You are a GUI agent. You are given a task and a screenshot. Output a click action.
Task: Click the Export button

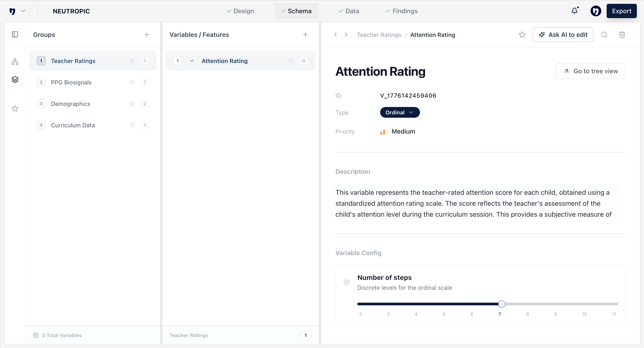[x=621, y=11]
